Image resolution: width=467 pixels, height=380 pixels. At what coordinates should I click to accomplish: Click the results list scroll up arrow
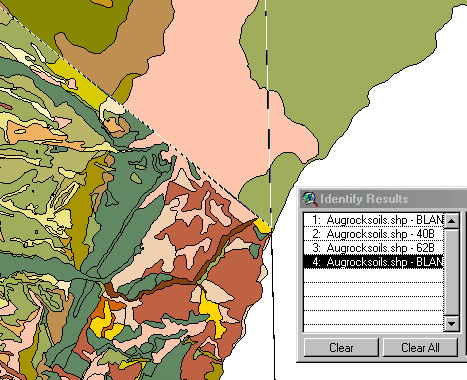452,220
